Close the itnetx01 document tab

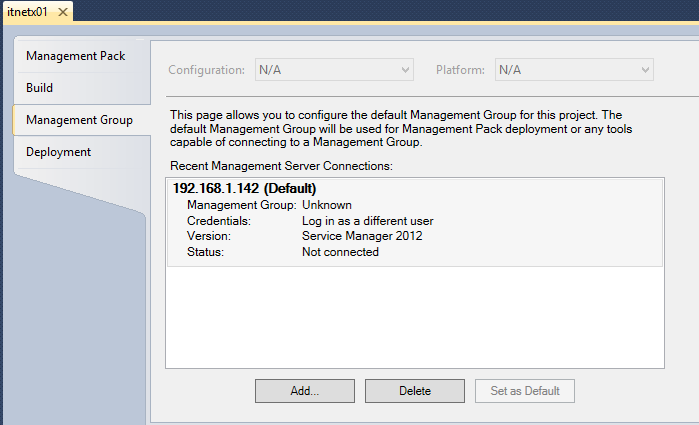[63, 12]
